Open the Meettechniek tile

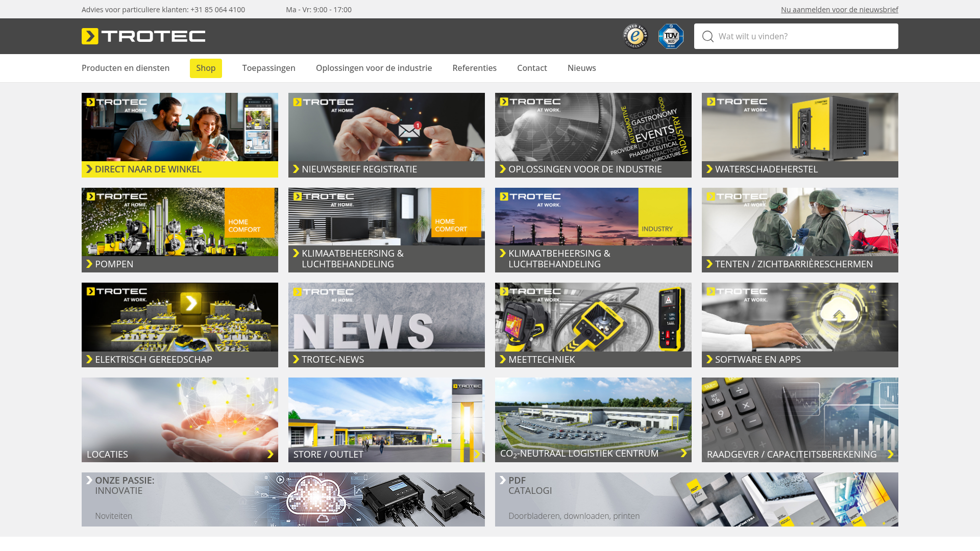coord(593,325)
